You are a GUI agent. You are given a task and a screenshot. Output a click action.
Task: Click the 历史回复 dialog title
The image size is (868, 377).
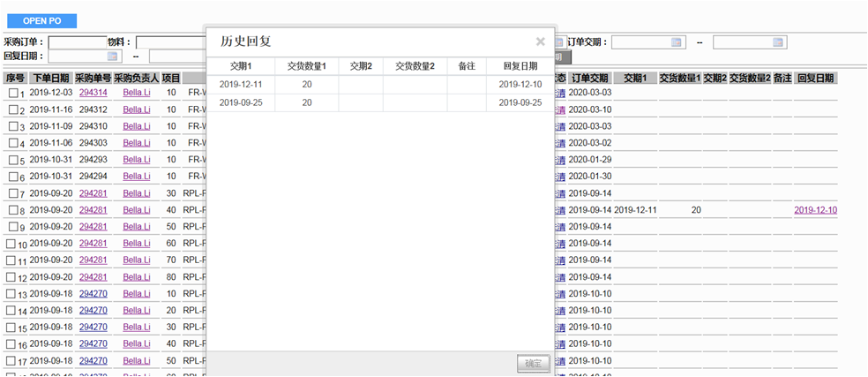(x=246, y=41)
